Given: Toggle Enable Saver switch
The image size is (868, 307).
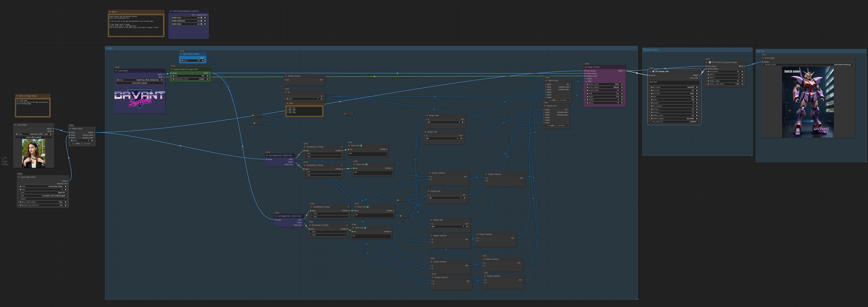Looking at the screenshot, I should (x=202, y=24).
